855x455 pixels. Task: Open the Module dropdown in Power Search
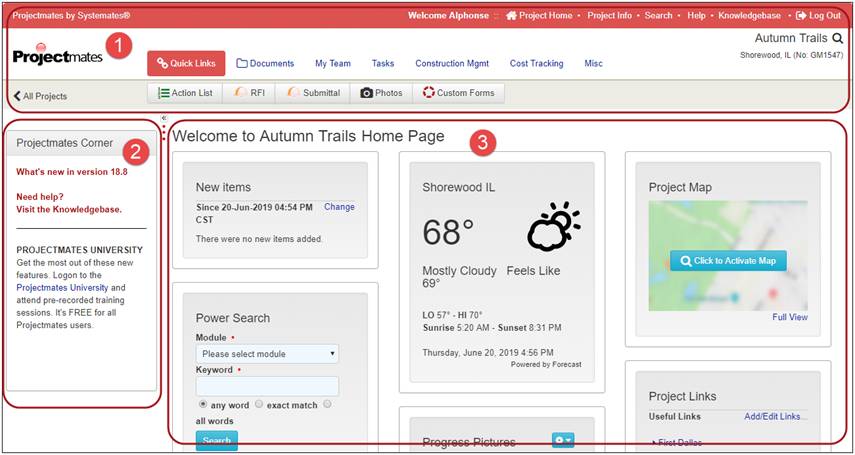(x=267, y=354)
